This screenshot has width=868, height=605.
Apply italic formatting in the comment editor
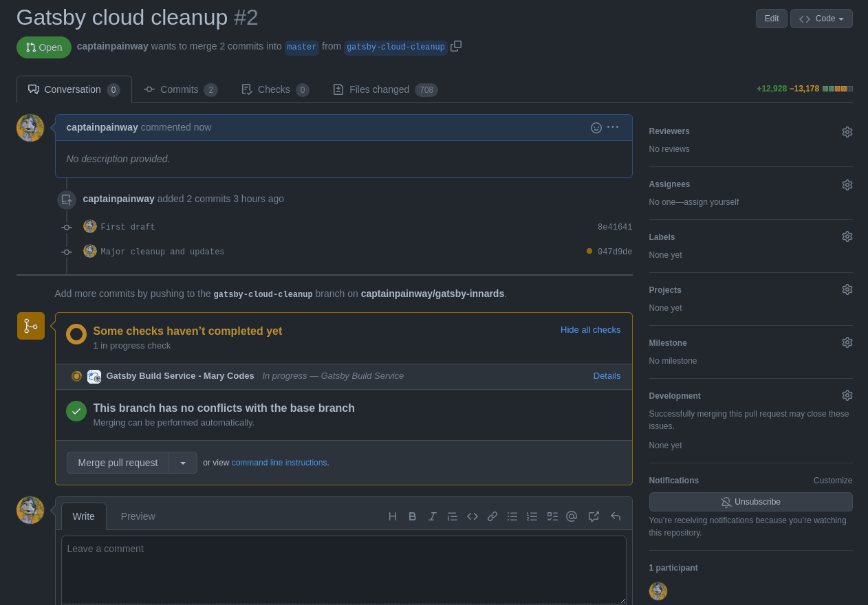433,516
